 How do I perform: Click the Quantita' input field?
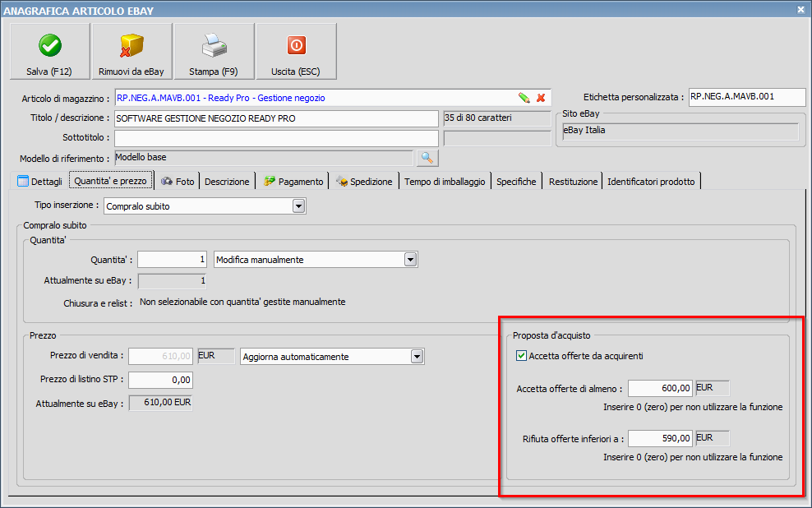pyautogui.click(x=172, y=260)
